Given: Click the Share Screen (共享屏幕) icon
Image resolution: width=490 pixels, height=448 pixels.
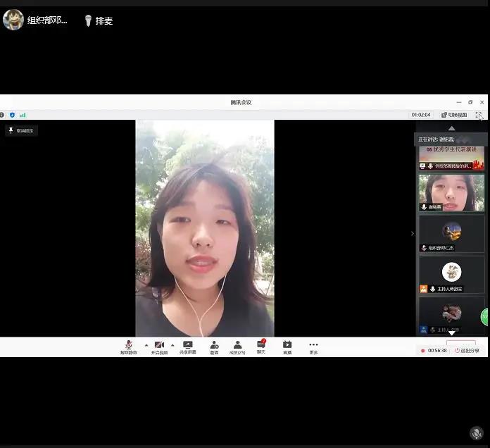Looking at the screenshot, I should [x=188, y=346].
